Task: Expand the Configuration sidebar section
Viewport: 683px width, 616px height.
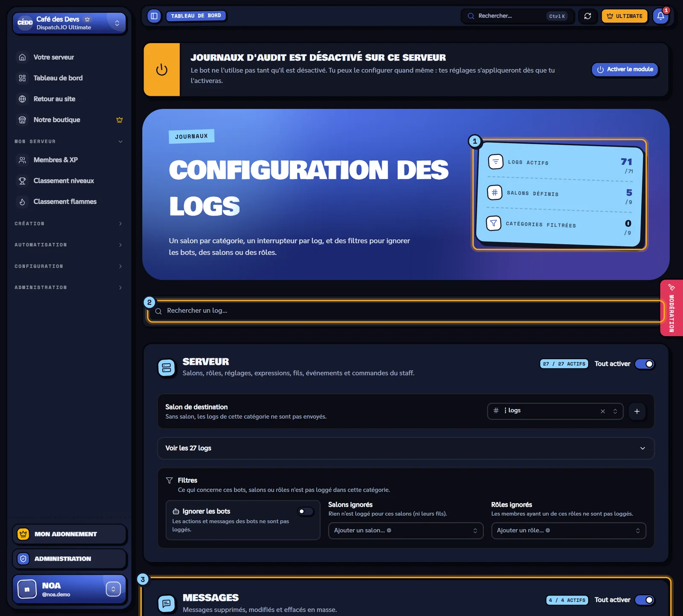Action: click(x=68, y=266)
